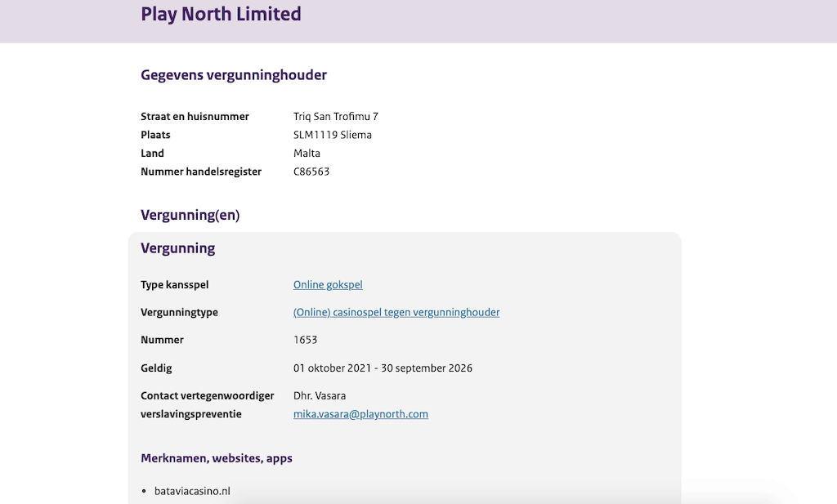Click the Nummer handelsregister label
Viewport: 837px width, 504px height.
(x=201, y=172)
